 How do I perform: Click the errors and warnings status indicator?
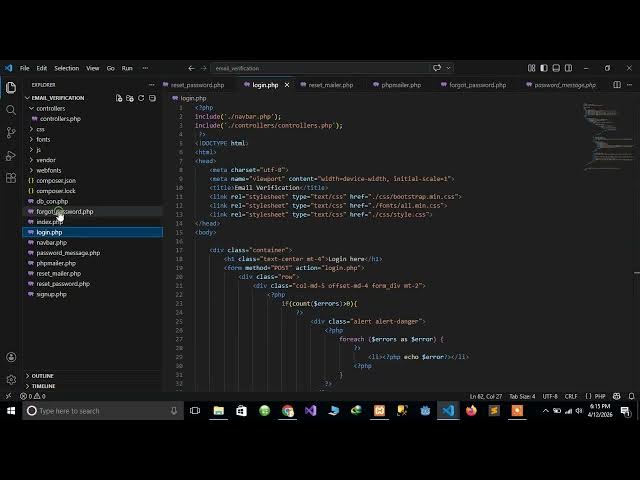point(33,396)
